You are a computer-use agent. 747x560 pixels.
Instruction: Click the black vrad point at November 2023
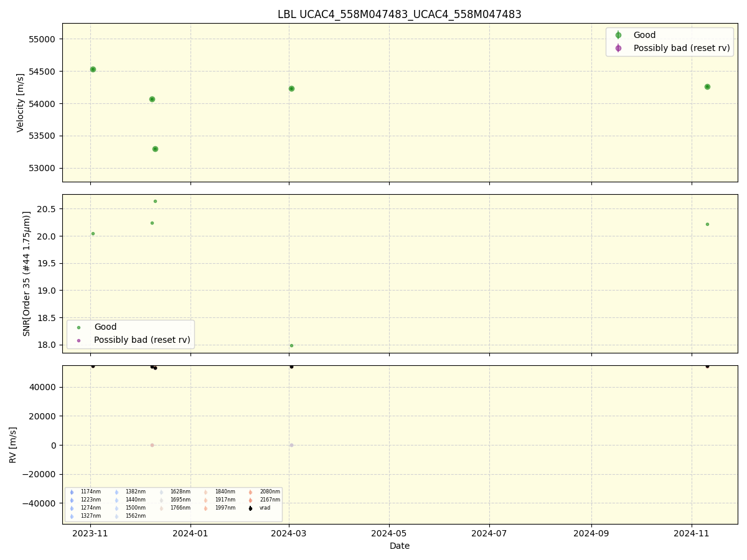pyautogui.click(x=93, y=366)
